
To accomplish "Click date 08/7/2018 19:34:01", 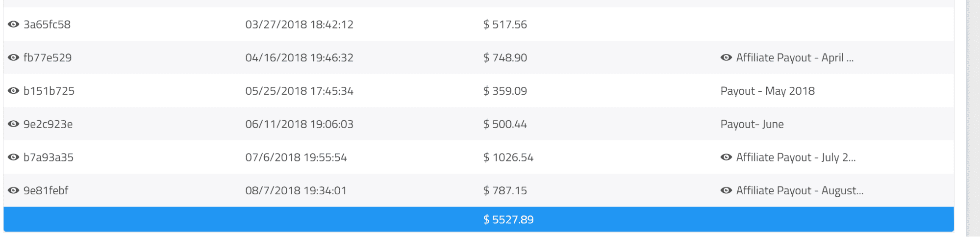I will pyautogui.click(x=296, y=191).
